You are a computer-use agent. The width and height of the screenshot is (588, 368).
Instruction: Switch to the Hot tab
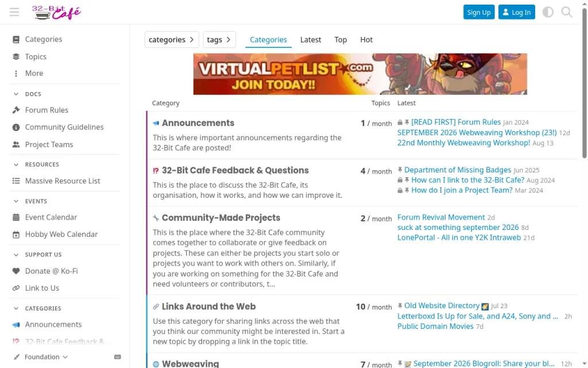click(366, 40)
